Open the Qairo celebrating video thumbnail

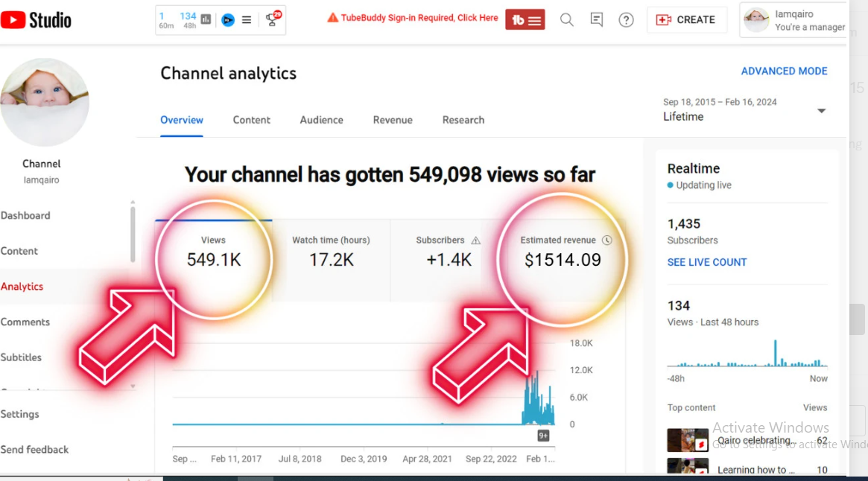[687, 440]
